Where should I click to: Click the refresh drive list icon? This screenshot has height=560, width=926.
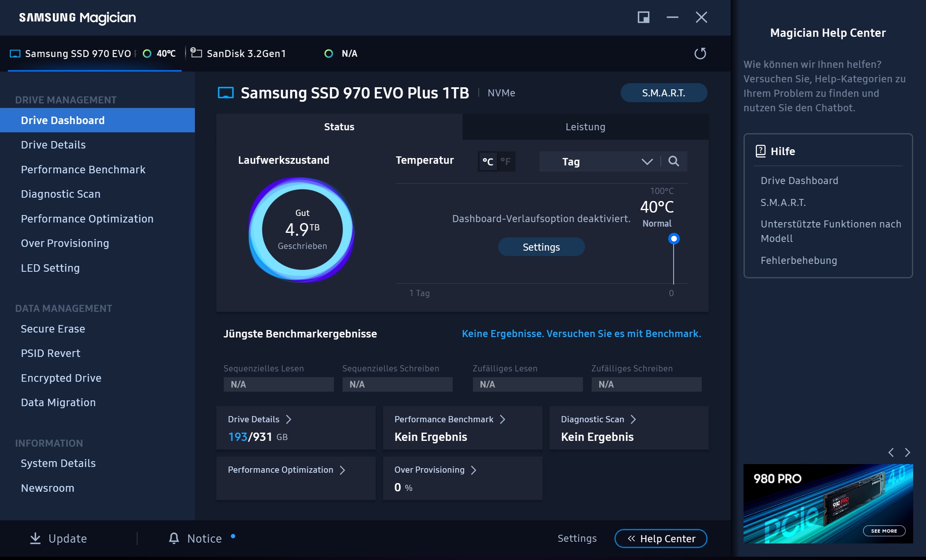pyautogui.click(x=700, y=53)
